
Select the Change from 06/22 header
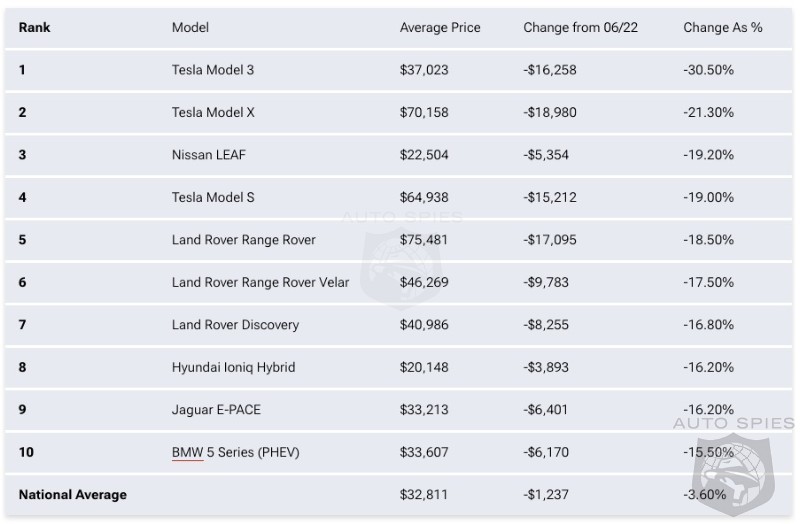tap(580, 27)
